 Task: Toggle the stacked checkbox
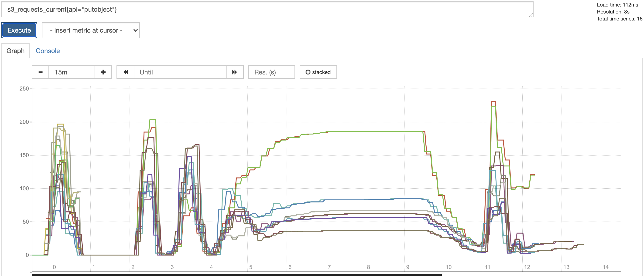pos(308,72)
